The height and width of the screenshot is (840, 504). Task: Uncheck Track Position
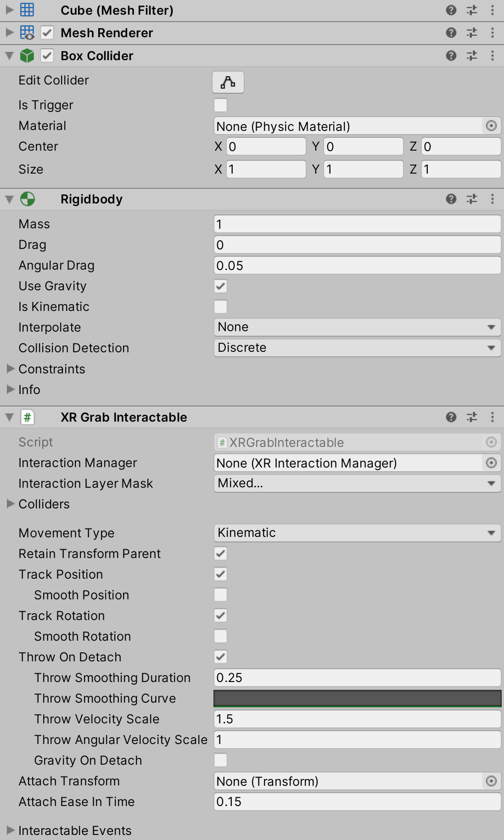[x=221, y=574]
